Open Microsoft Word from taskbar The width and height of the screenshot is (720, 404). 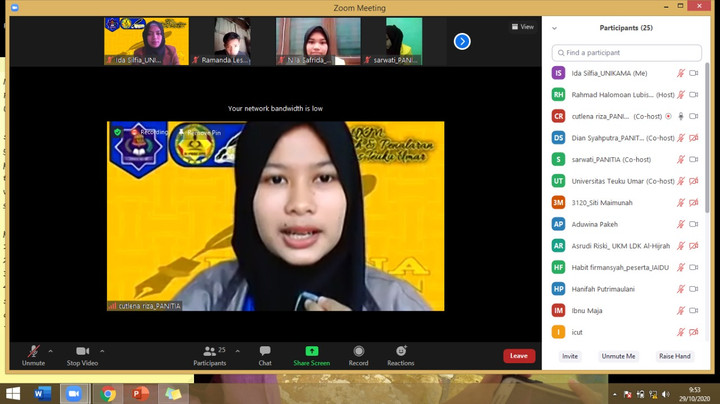click(42, 393)
